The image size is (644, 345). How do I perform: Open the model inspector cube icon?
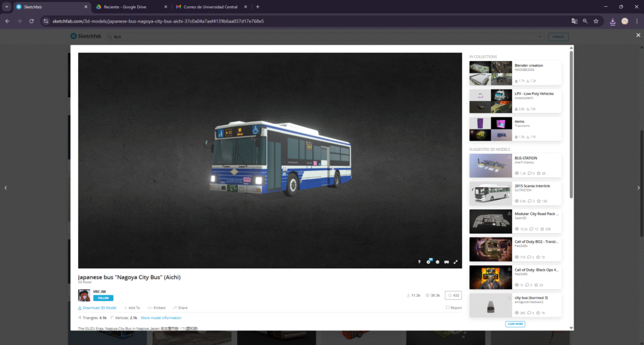(437, 261)
